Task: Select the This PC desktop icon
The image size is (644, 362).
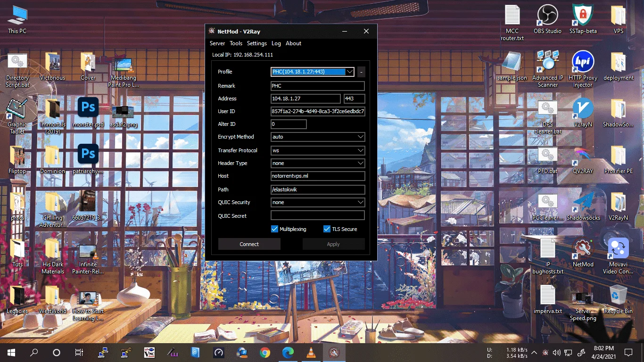Action: coord(17,19)
